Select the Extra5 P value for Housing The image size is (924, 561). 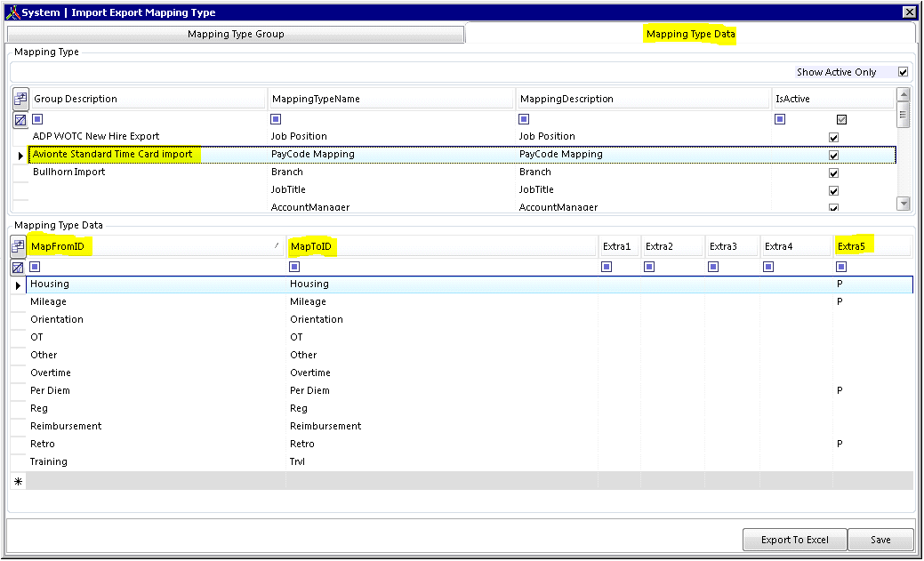[840, 284]
